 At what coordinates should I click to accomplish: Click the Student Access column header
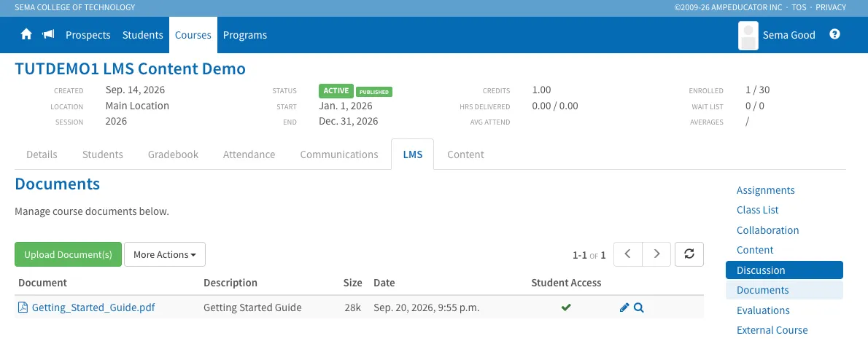pos(566,283)
